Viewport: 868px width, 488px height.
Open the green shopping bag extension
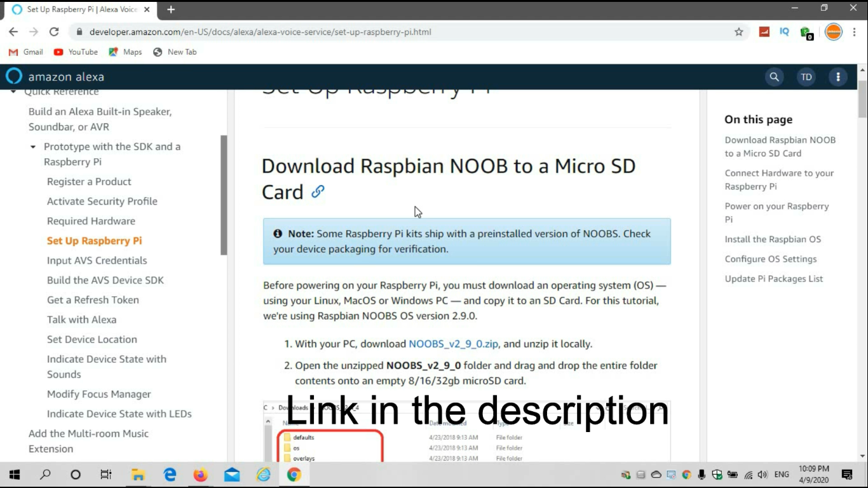coord(806,33)
